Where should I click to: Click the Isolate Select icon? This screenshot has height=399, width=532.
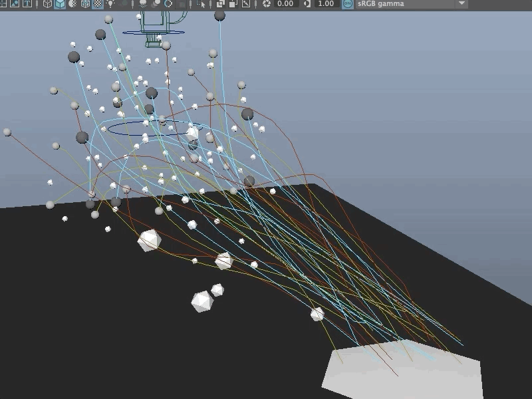(x=201, y=4)
